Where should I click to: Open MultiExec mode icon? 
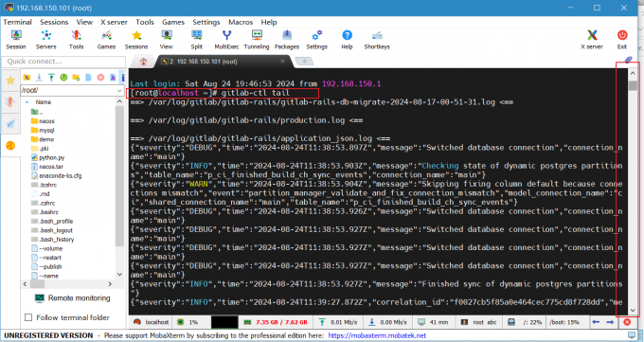226,40
